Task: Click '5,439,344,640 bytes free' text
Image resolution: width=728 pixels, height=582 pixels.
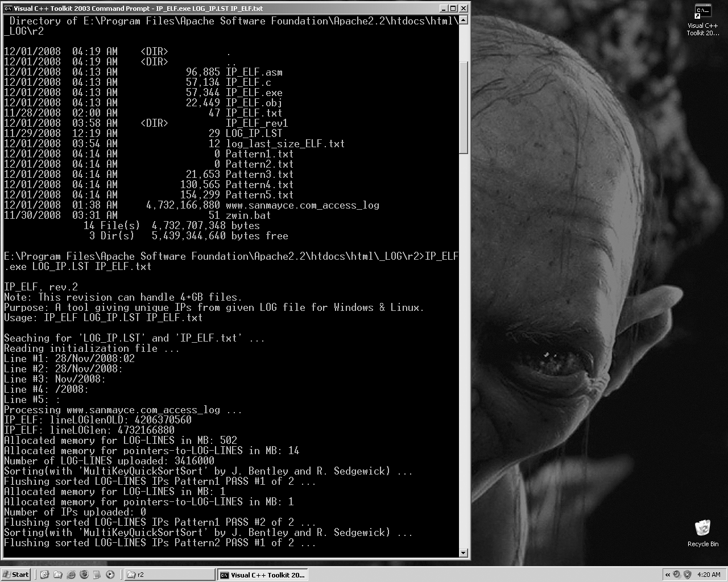Action: pos(220,236)
